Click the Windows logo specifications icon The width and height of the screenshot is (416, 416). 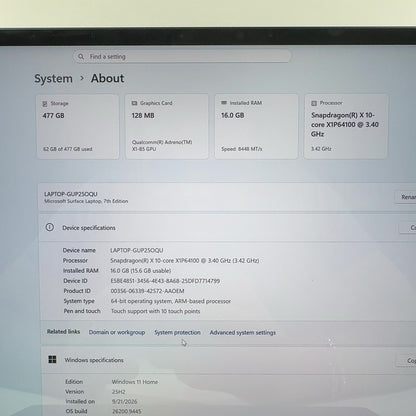pos(52,359)
